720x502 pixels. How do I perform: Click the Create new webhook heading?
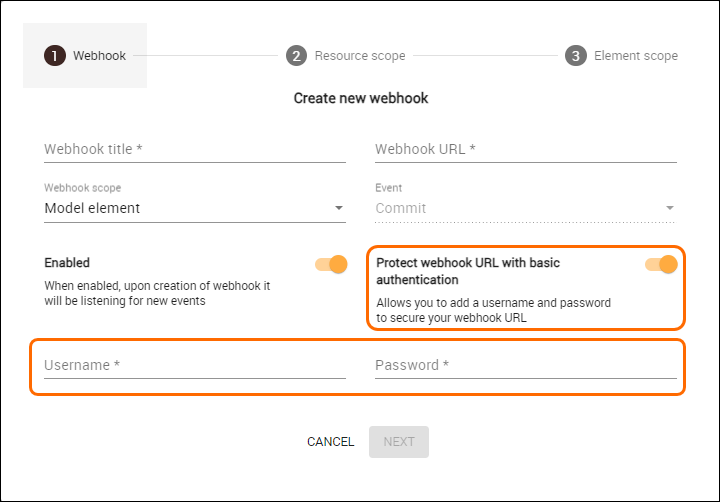tap(360, 98)
